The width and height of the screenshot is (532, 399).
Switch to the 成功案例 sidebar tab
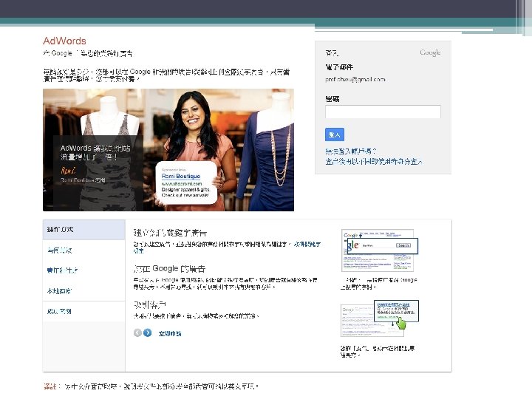point(59,312)
